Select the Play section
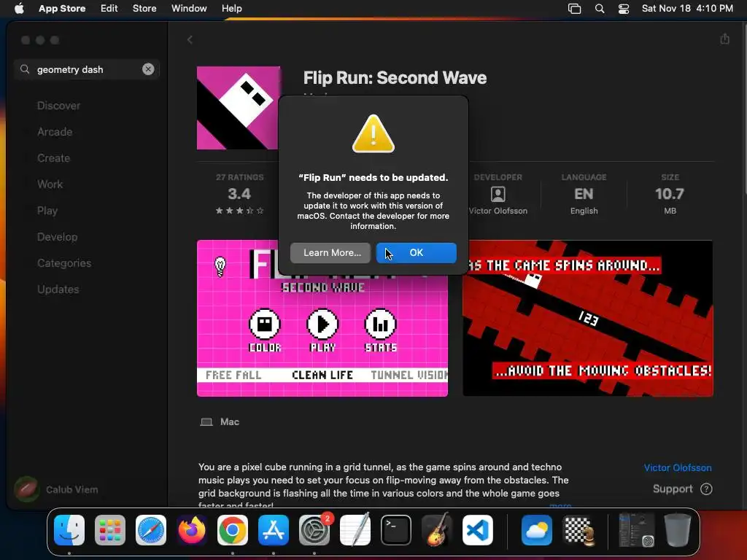This screenshot has width=747, height=560. coord(47,211)
